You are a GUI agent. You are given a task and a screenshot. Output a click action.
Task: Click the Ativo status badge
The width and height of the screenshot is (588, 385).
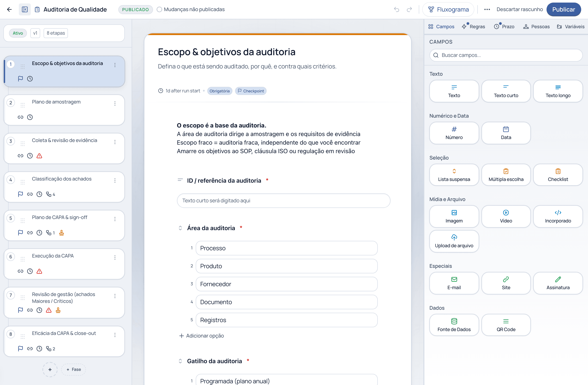[18, 33]
